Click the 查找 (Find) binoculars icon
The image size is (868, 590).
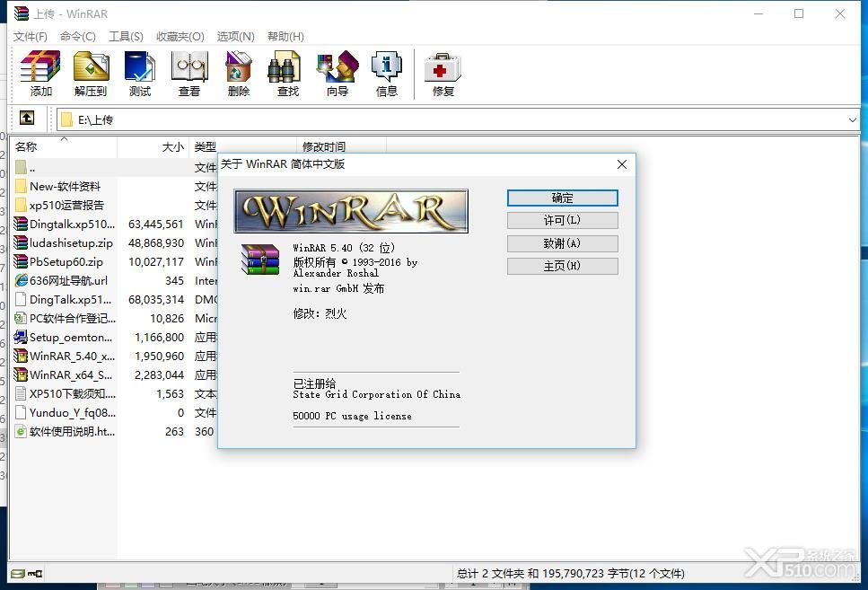[x=285, y=66]
